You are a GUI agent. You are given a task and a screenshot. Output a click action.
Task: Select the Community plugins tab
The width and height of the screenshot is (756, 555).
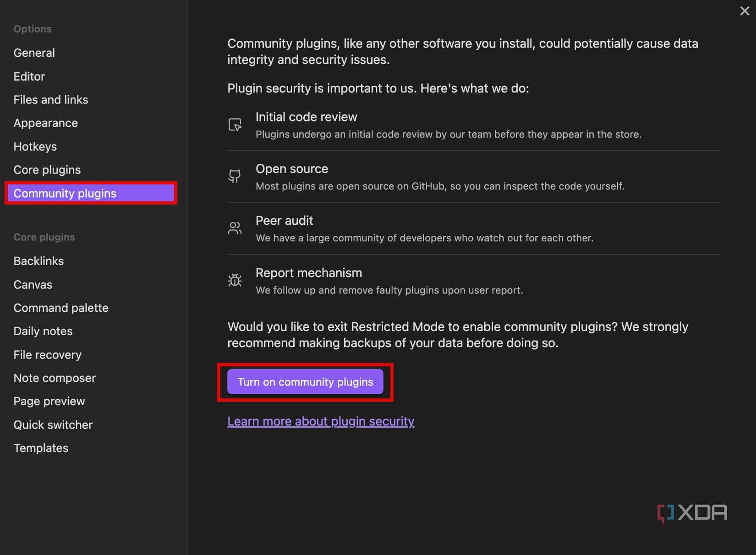[x=65, y=193]
